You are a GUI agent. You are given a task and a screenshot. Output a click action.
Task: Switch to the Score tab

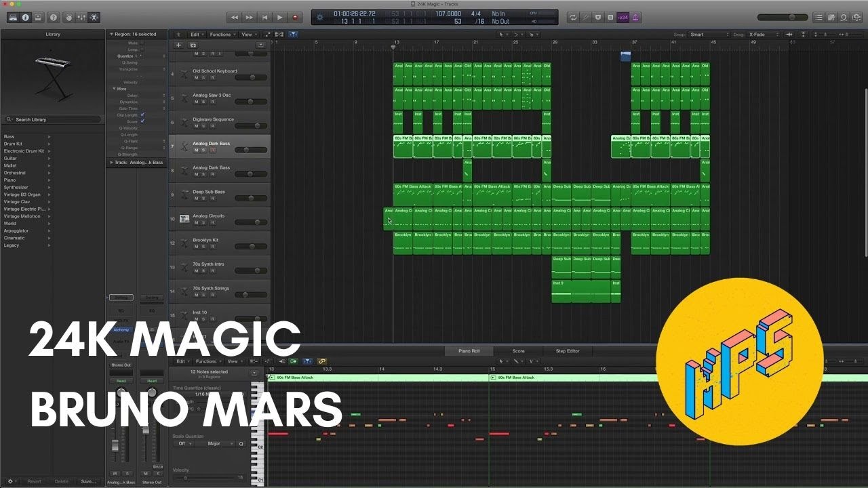518,351
